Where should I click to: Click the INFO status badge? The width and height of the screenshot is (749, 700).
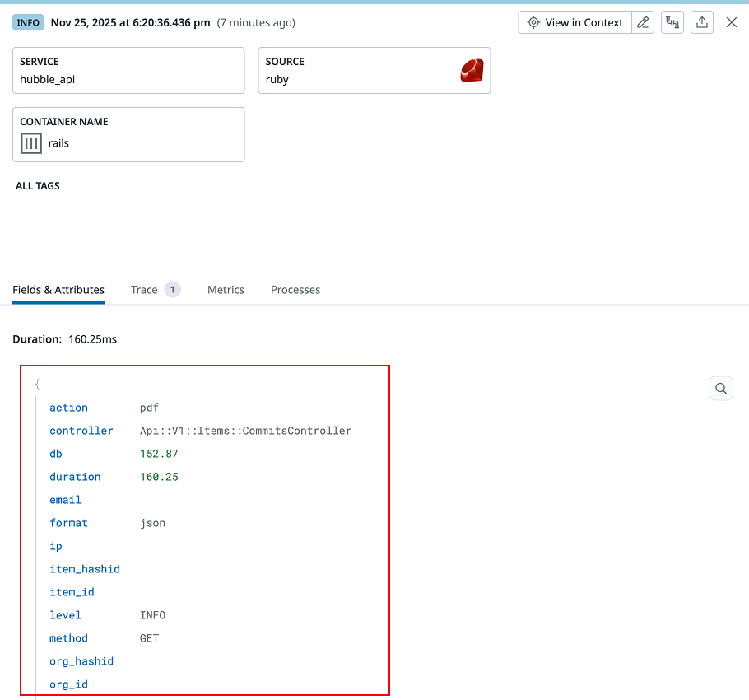[x=28, y=22]
